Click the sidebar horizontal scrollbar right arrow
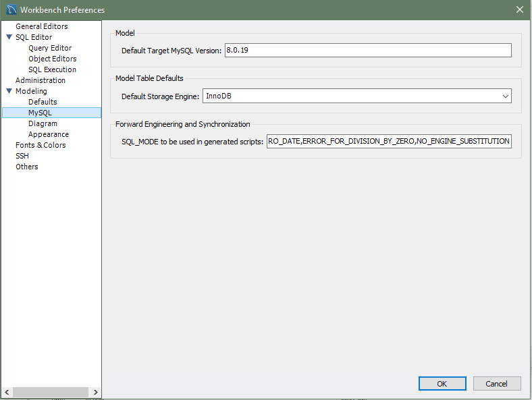 pos(96,392)
